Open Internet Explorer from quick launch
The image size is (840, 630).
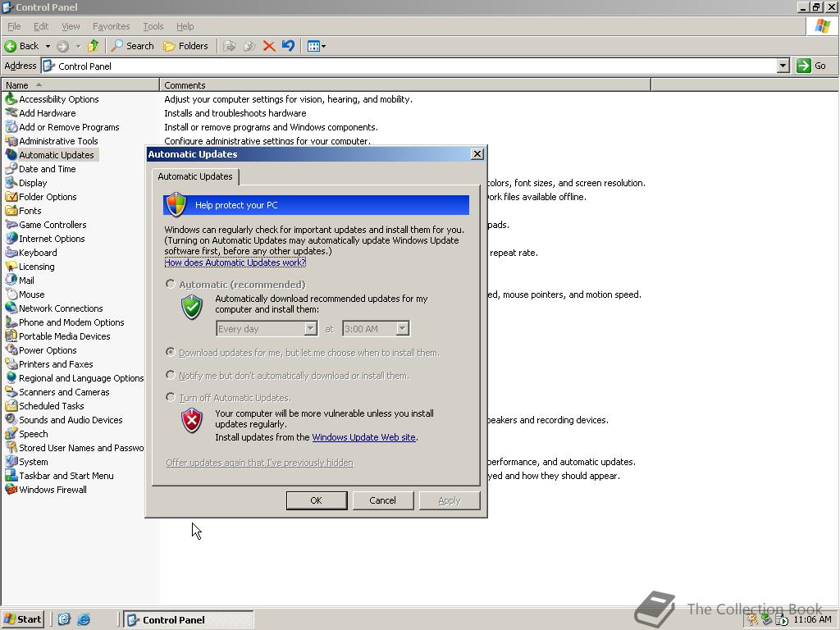point(84,619)
